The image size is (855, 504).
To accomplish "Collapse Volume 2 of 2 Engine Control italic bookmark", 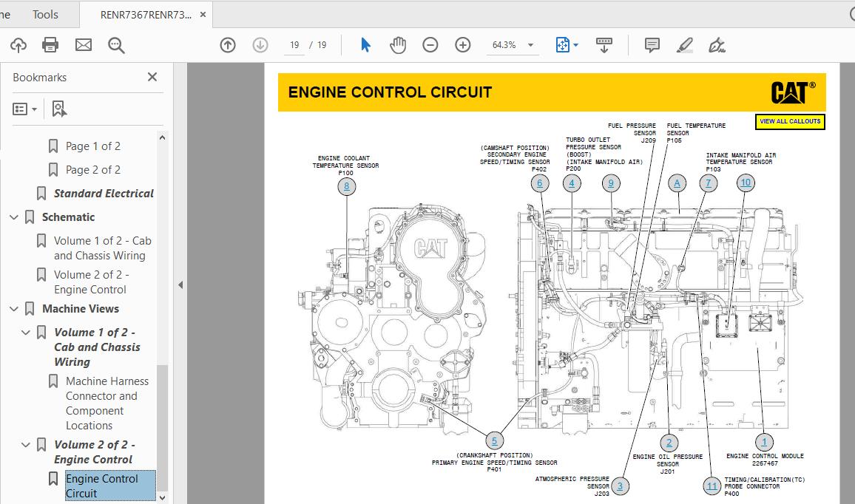I will (26, 445).
